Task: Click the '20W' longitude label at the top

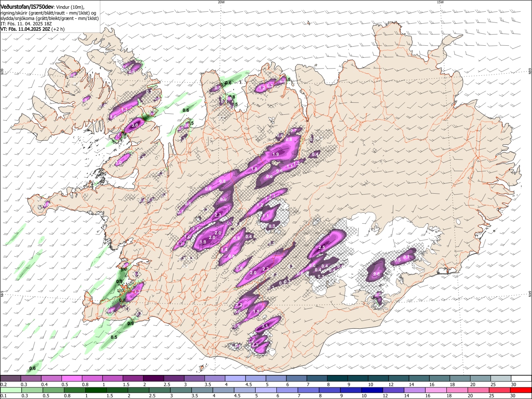Action: pos(221,2)
